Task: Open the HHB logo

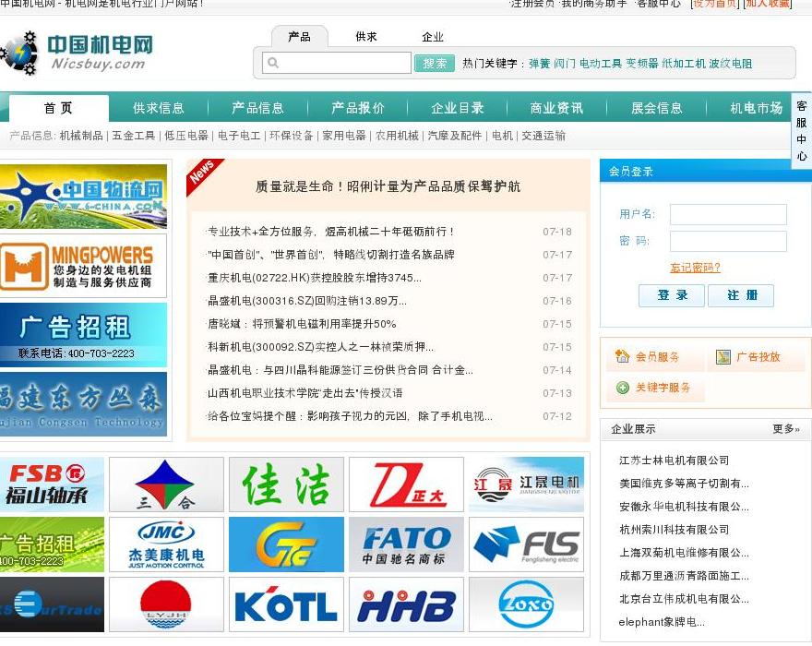Action: (x=407, y=604)
